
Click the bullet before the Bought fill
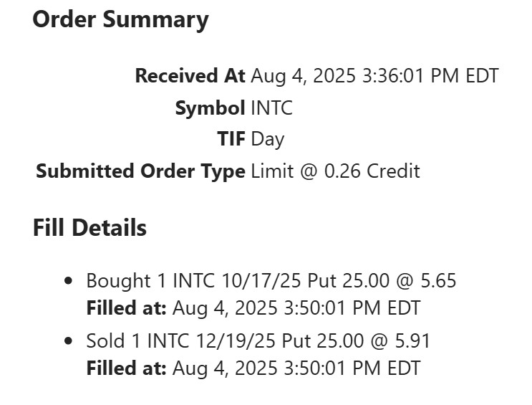69,281
